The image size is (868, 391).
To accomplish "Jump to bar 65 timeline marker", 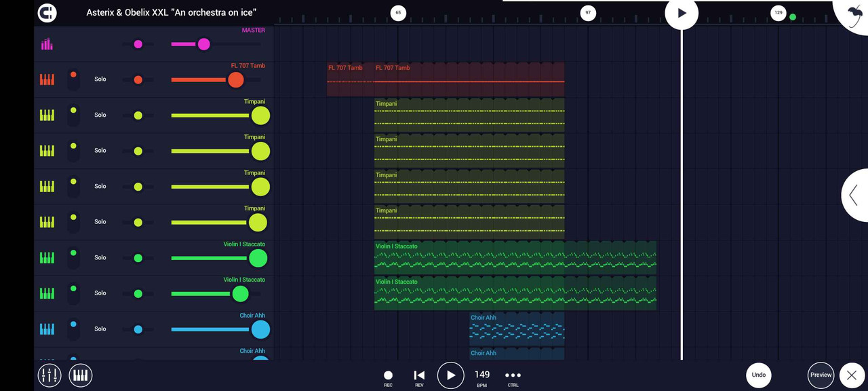I will [x=398, y=13].
